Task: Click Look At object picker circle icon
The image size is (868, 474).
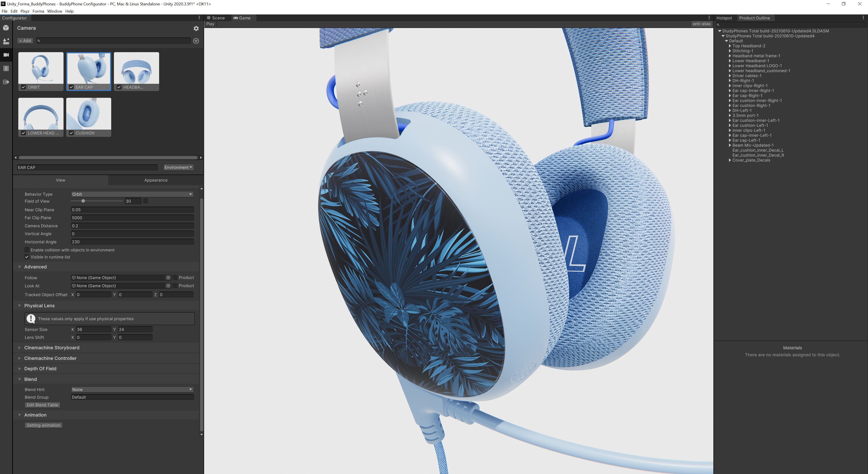Action: 168,286
